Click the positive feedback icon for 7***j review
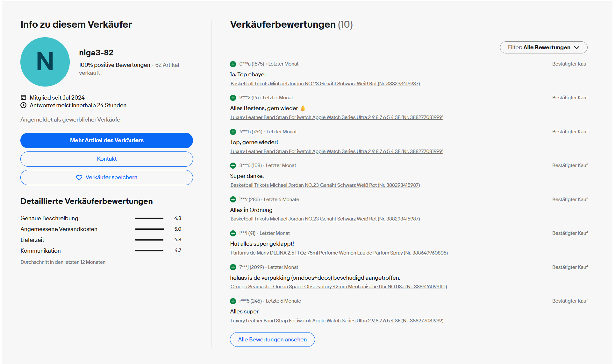Image resolution: width=615 pixels, height=364 pixels. (x=233, y=267)
